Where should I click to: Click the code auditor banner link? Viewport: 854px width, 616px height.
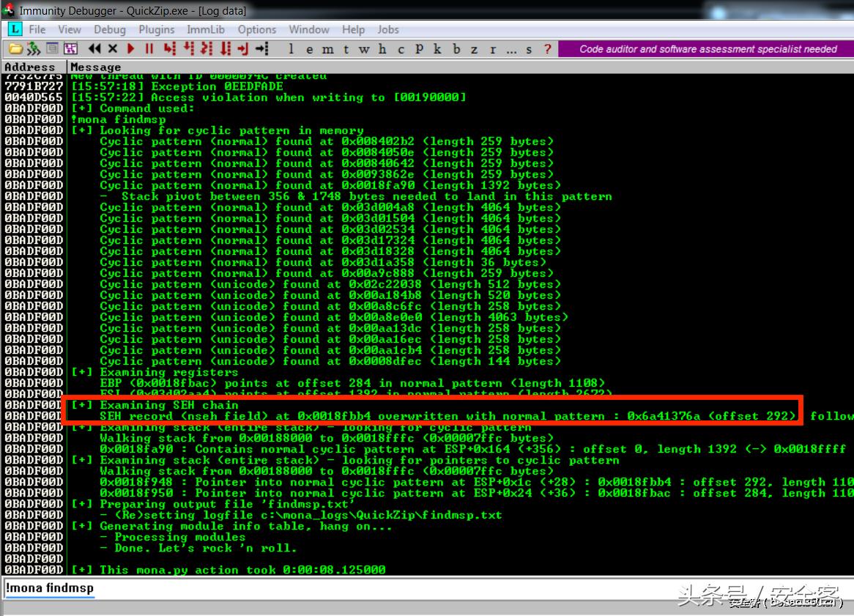(705, 48)
